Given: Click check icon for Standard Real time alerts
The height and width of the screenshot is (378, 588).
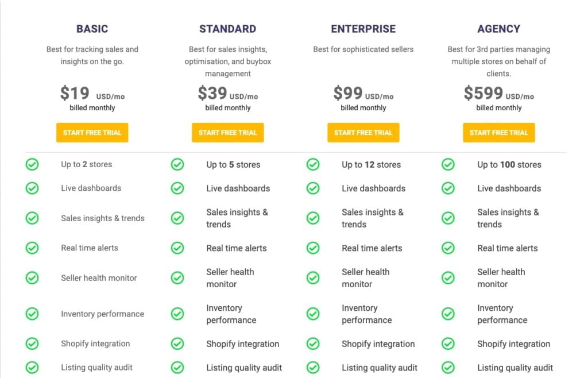Looking at the screenshot, I should tap(177, 248).
